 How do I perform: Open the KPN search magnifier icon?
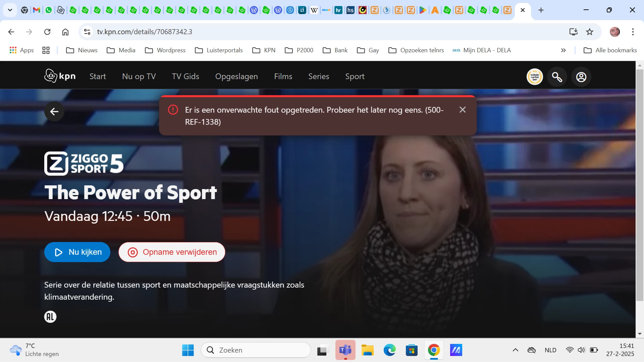(x=557, y=77)
